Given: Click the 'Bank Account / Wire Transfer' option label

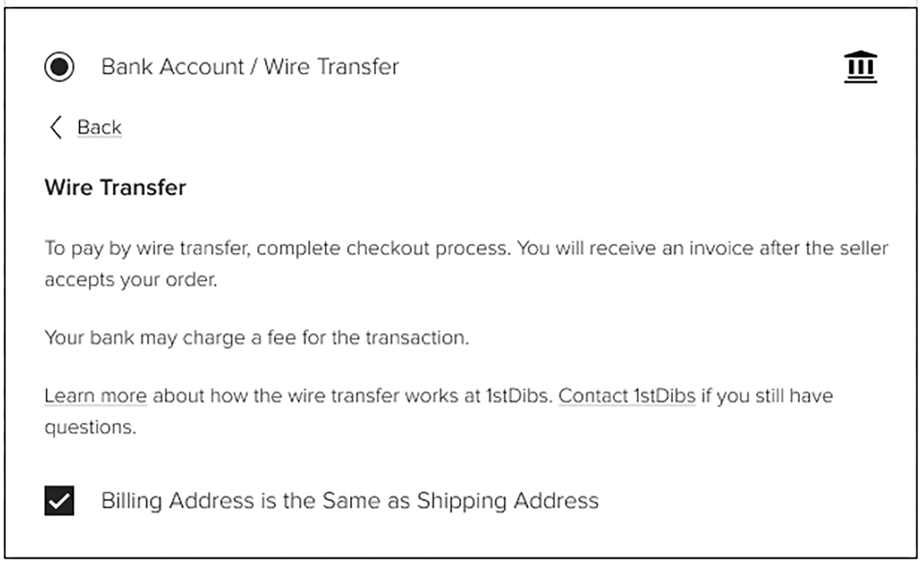Looking at the screenshot, I should click(x=250, y=67).
